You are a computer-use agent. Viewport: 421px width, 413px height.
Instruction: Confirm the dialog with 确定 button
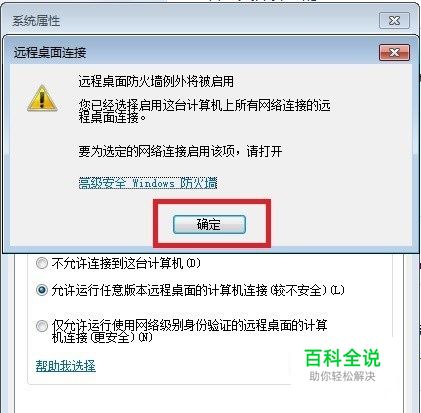(x=209, y=224)
